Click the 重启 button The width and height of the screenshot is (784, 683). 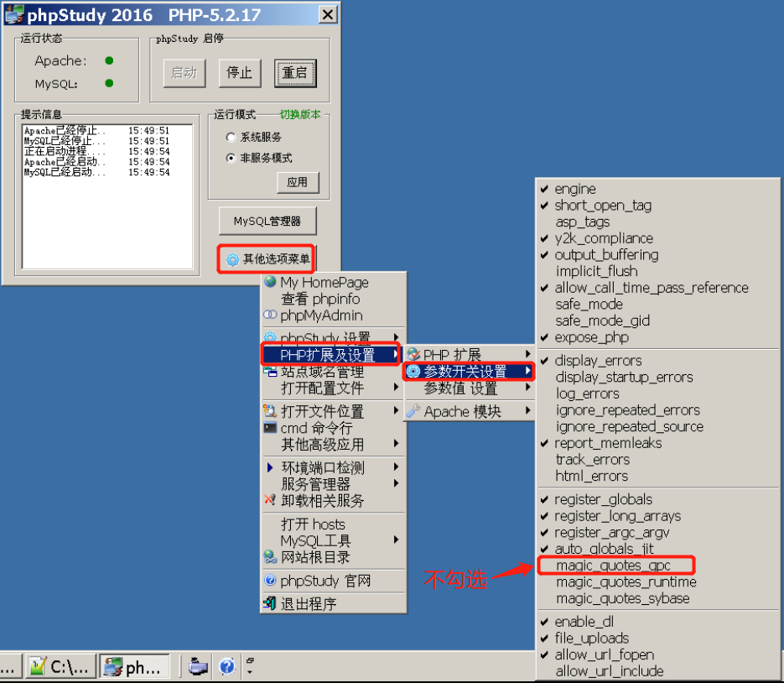point(295,73)
